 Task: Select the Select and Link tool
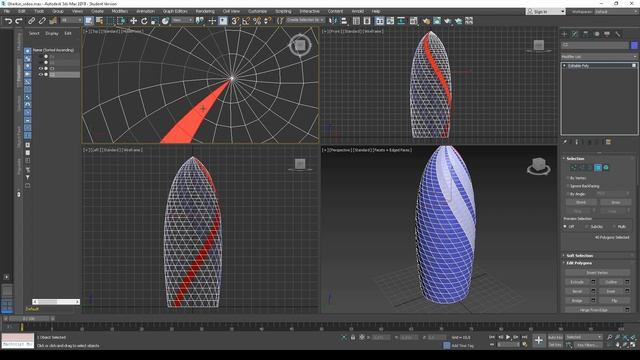[x=31, y=21]
